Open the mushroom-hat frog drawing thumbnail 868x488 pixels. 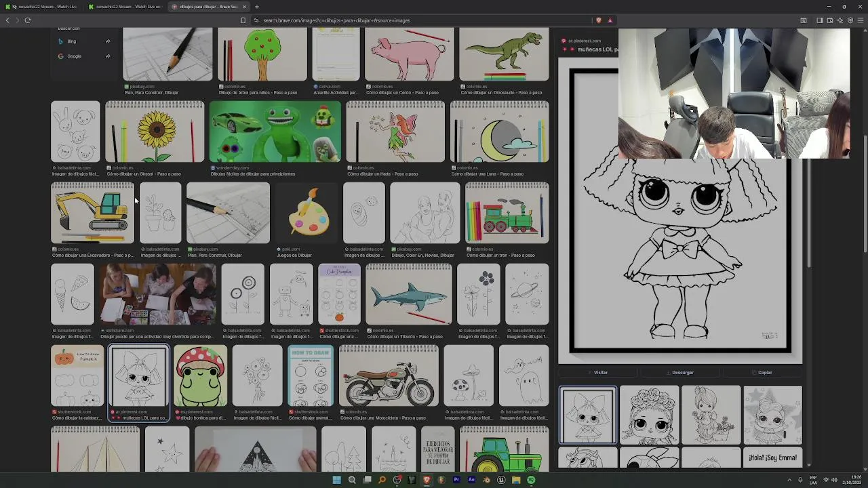[200, 375]
